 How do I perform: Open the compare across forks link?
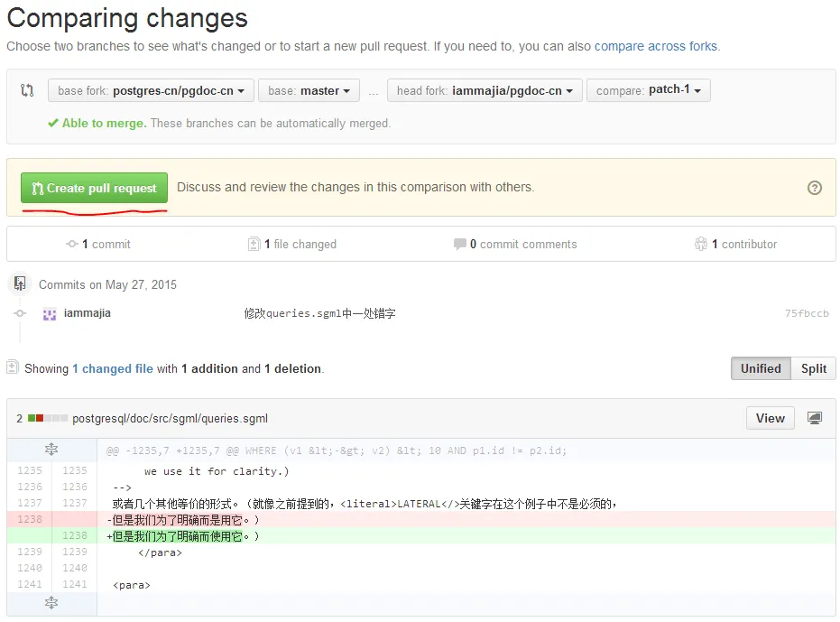[655, 46]
